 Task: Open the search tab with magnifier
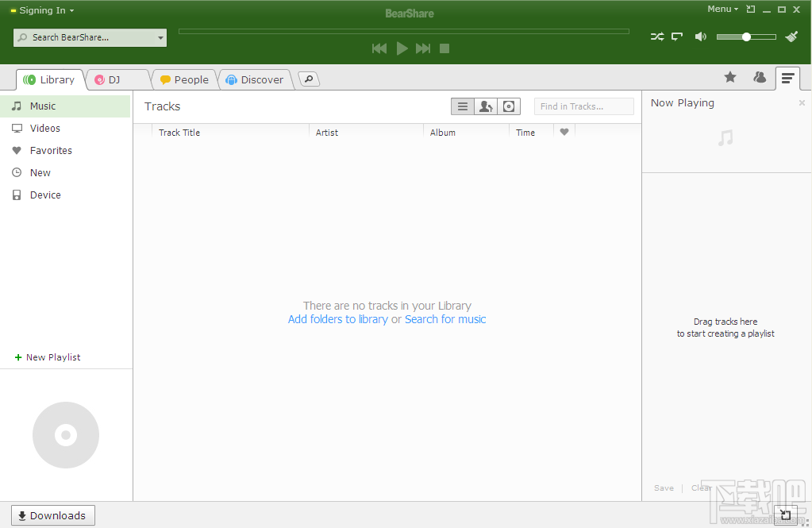pos(309,79)
